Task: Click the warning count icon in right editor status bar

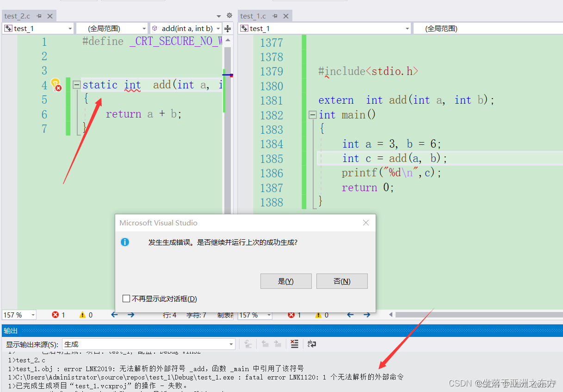Action: pyautogui.click(x=318, y=315)
